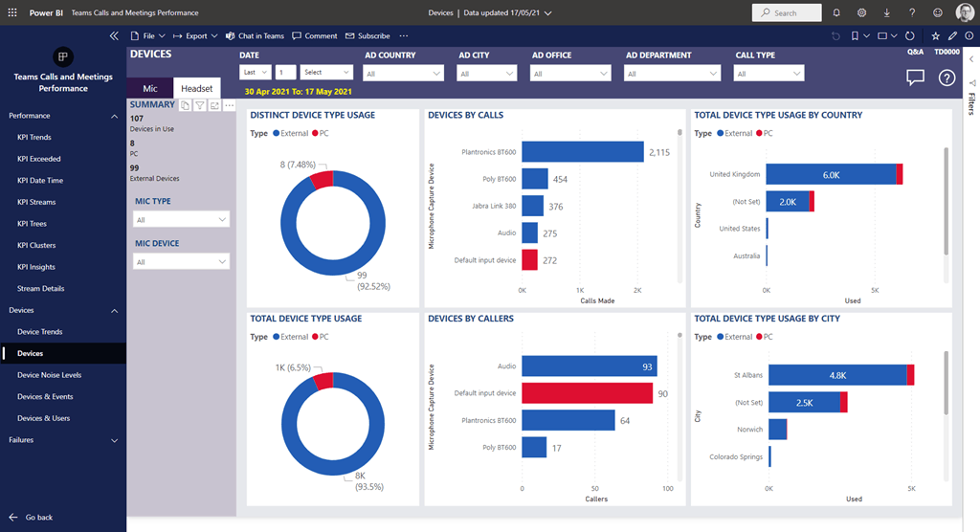This screenshot has width=980, height=532.
Task: Click the help question mark circle icon
Action: coord(947,78)
